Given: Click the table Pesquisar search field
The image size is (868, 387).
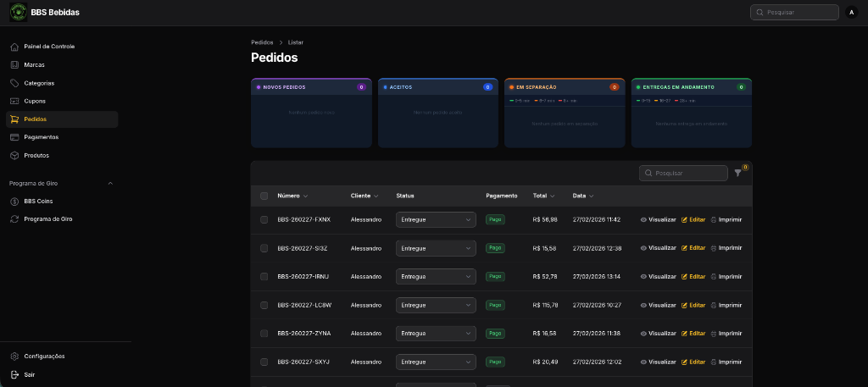Looking at the screenshot, I should (x=683, y=173).
